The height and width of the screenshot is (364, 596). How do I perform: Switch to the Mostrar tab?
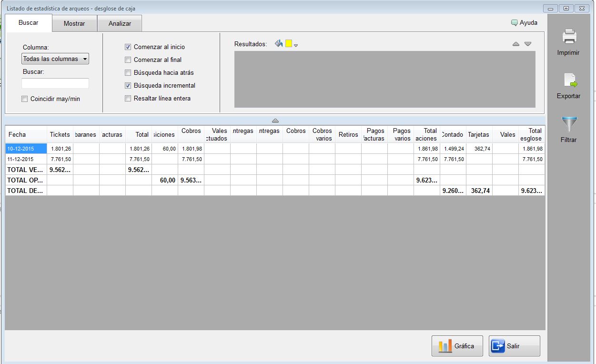74,23
